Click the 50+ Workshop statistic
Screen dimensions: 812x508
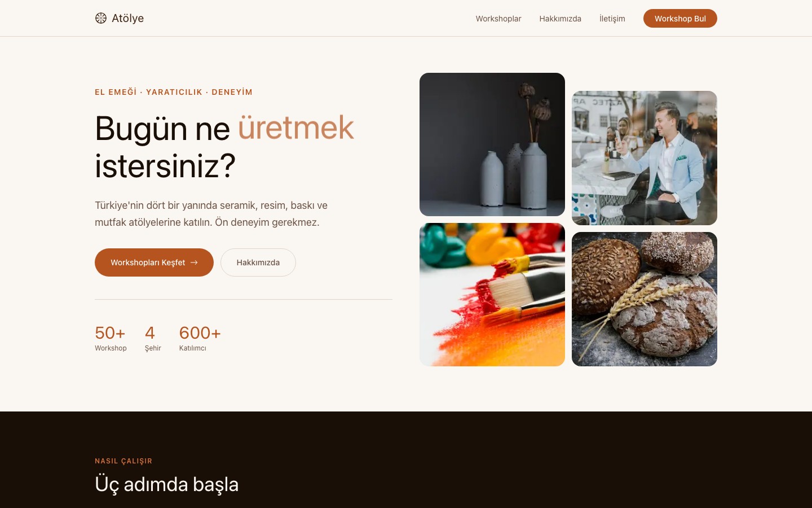pos(111,338)
